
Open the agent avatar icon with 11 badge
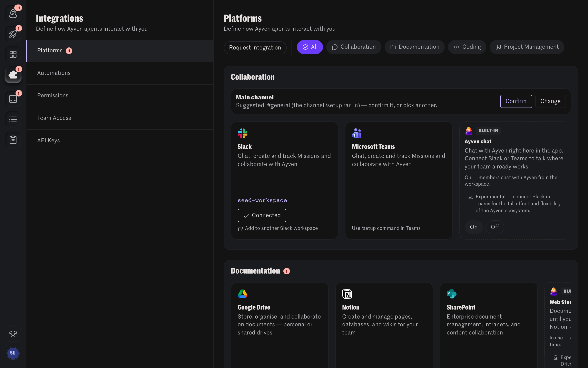(13, 13)
